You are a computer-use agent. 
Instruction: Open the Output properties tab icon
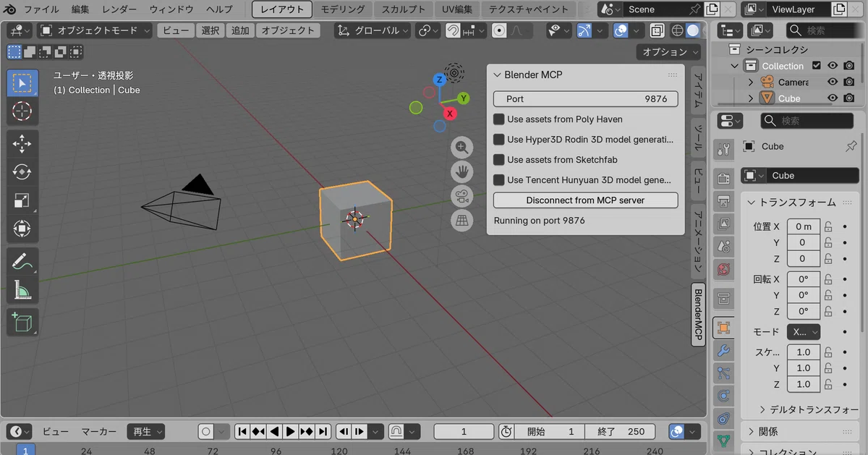(723, 201)
